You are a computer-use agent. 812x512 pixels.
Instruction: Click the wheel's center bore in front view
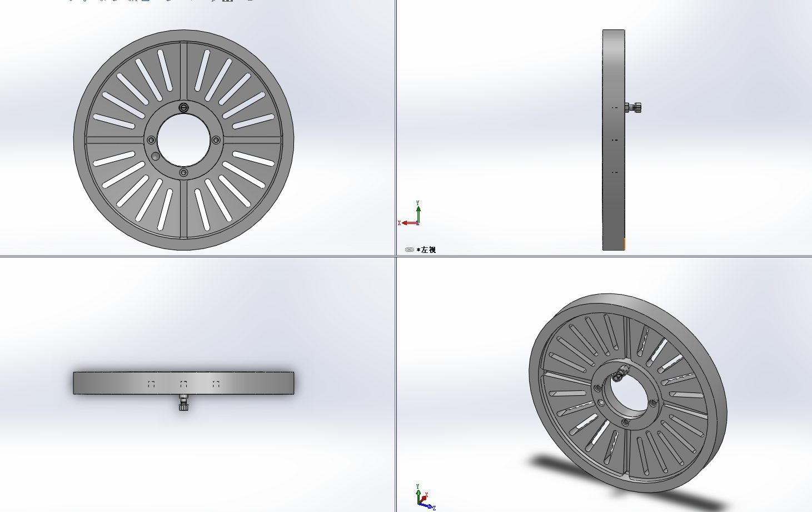coord(184,140)
